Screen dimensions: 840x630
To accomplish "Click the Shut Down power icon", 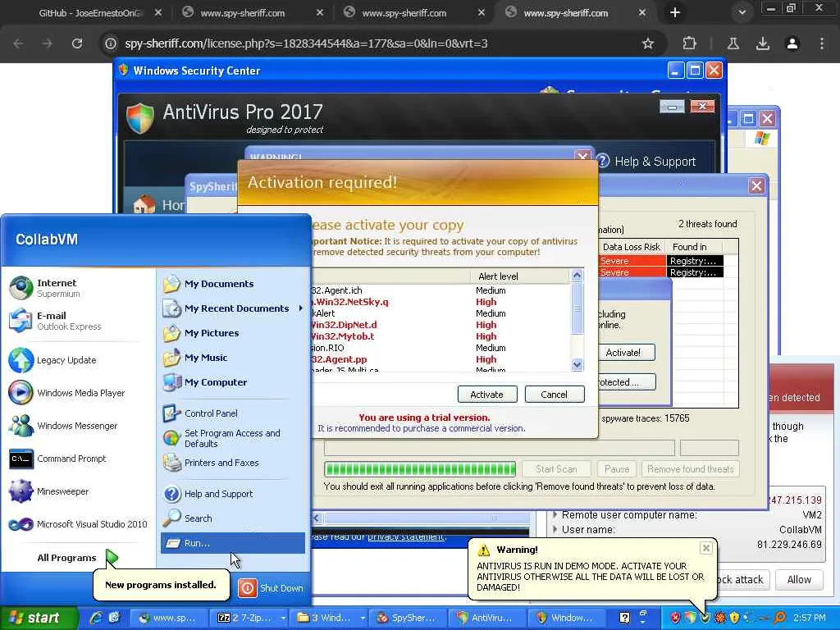I will (248, 587).
